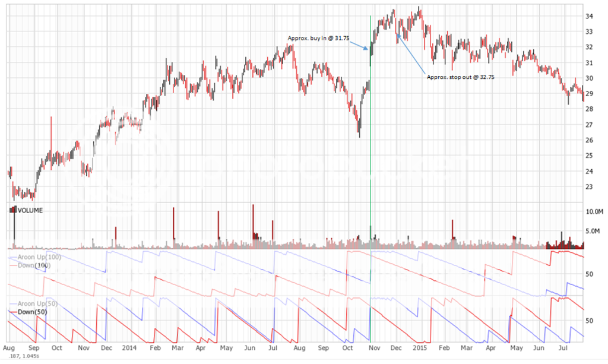Click the volume legend color icon beside VOLUME

coord(13,210)
